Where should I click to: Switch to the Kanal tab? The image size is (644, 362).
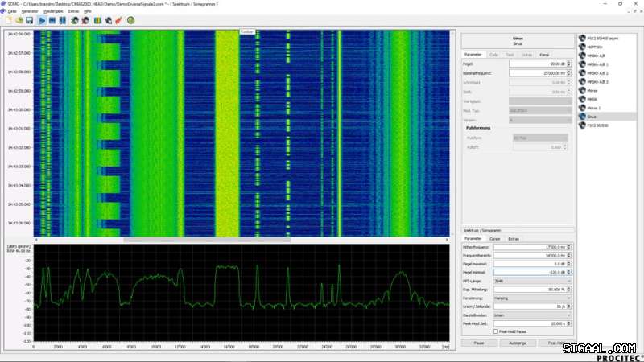pyautogui.click(x=544, y=55)
